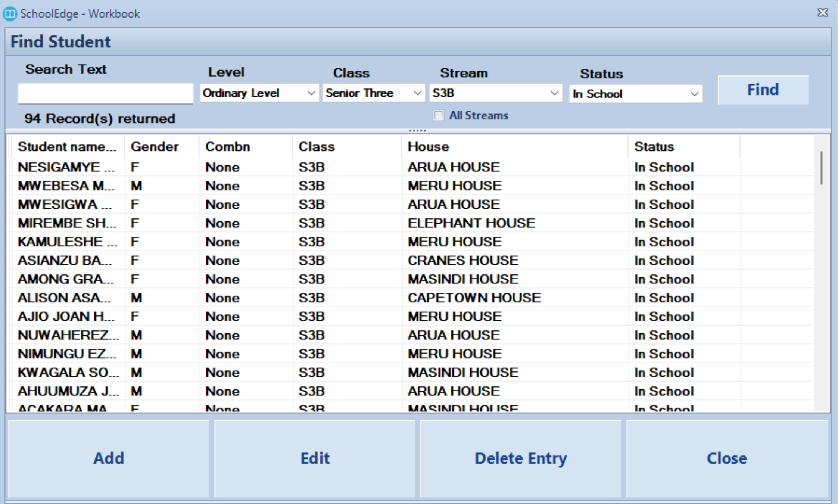
Task: Click the SchoolEdge app icon in title bar
Action: [10, 14]
